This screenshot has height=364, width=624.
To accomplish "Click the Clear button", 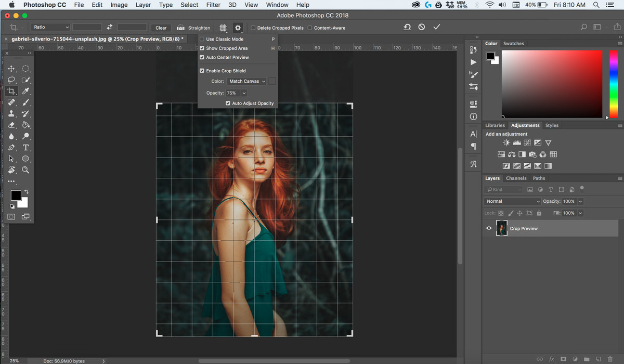I will (x=161, y=28).
